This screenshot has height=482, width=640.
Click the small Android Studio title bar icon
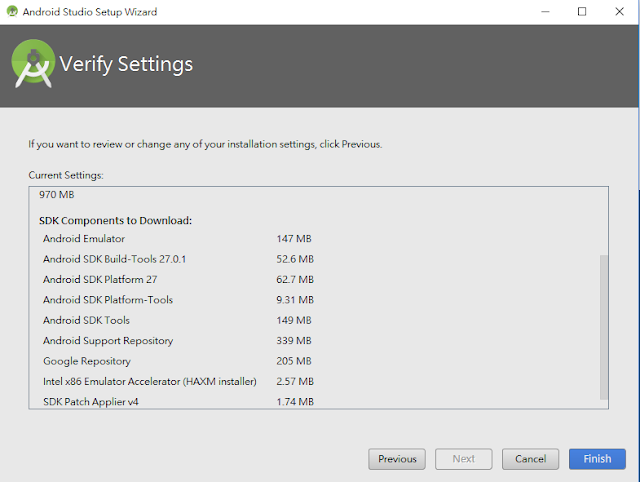12,11
